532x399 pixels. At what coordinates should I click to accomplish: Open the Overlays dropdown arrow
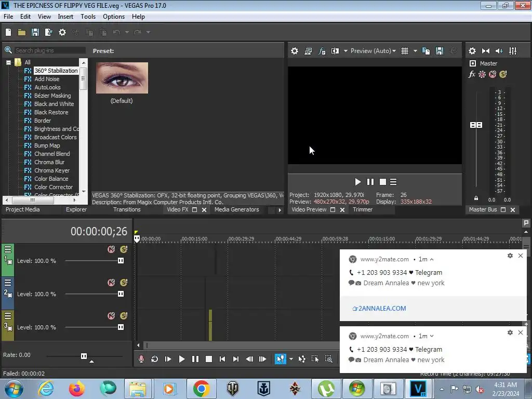(x=415, y=51)
